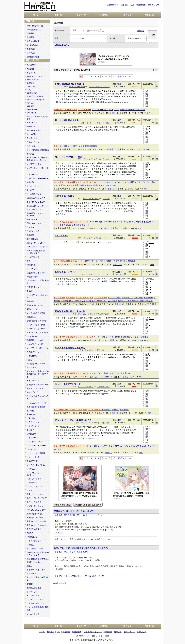Open the マイページ tab in top navigation

81,15
